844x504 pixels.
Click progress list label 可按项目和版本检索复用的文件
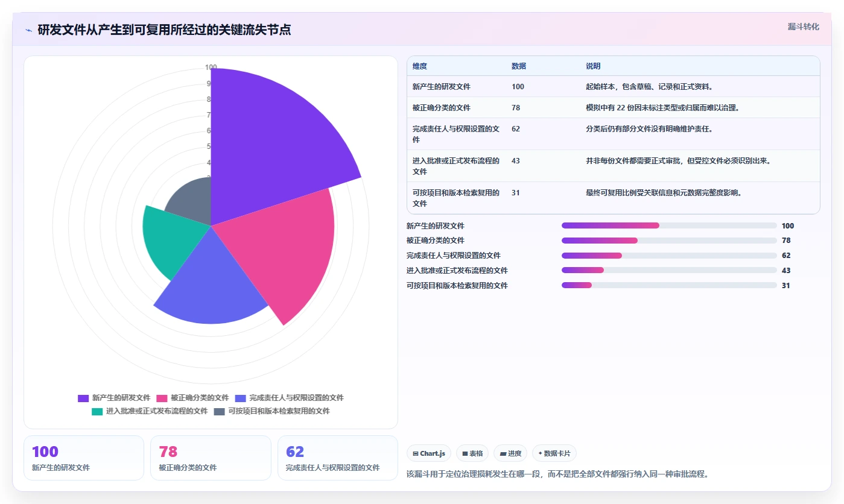point(457,286)
